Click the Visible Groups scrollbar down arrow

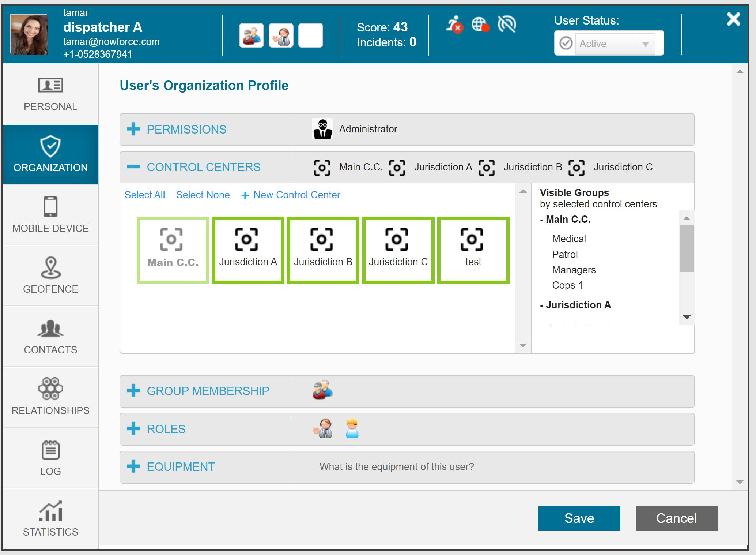click(687, 317)
